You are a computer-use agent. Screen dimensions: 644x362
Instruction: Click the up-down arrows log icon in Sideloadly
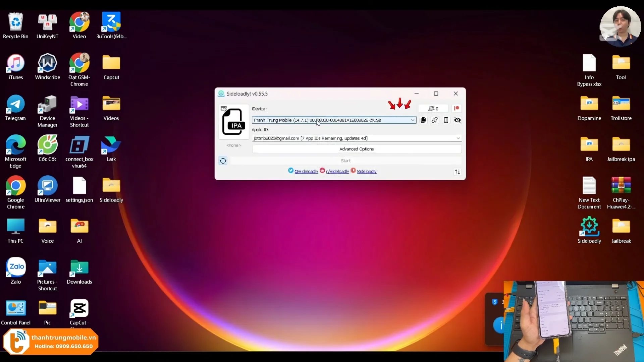pos(458,172)
